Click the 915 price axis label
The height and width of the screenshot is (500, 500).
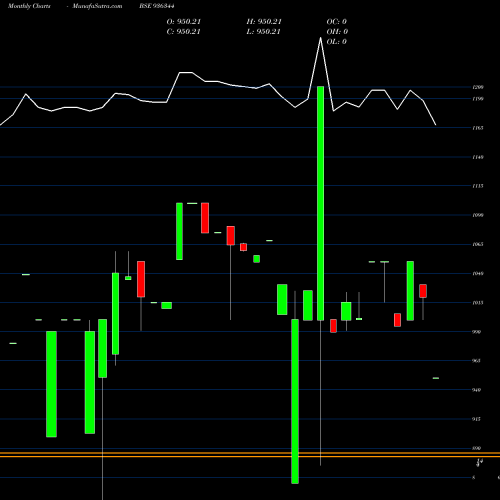(x=477, y=419)
